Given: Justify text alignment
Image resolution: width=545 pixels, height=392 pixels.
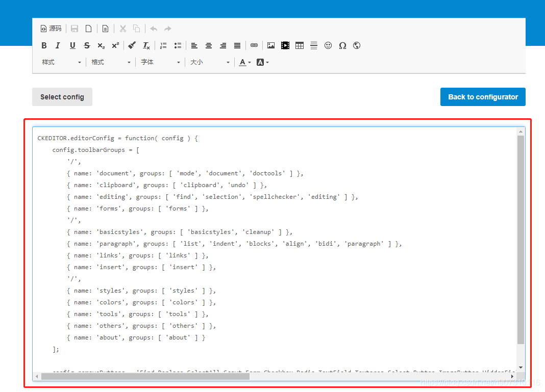Looking at the screenshot, I should pos(237,45).
